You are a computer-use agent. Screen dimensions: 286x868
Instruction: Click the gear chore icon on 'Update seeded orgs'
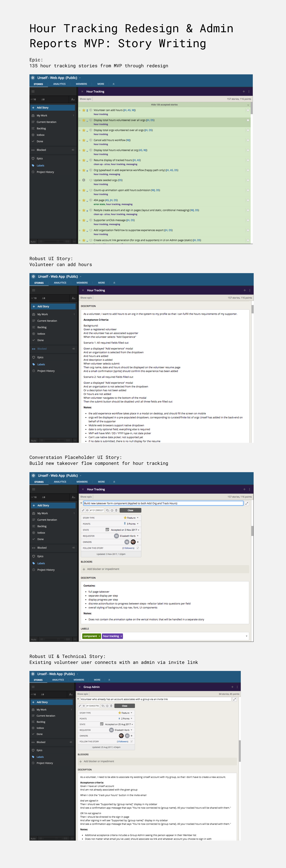[x=84, y=180]
